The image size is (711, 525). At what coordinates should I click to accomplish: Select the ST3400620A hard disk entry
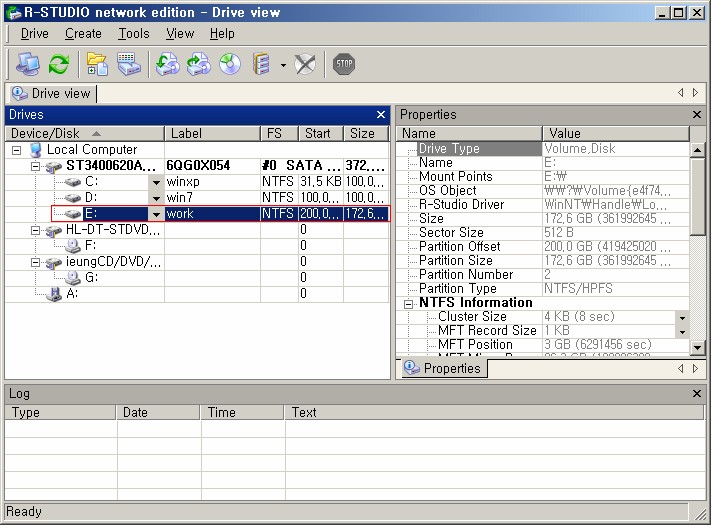[x=111, y=165]
